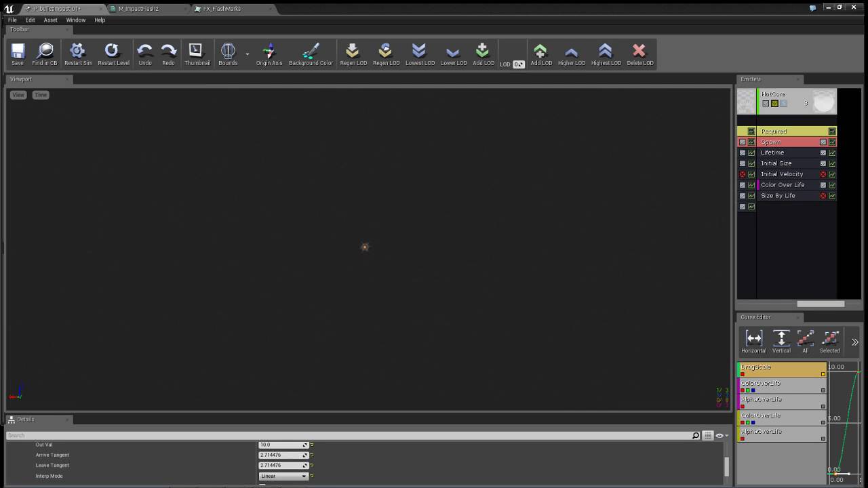This screenshot has width=868, height=488.
Task: Jump to Lowest LOD
Action: coord(420,54)
